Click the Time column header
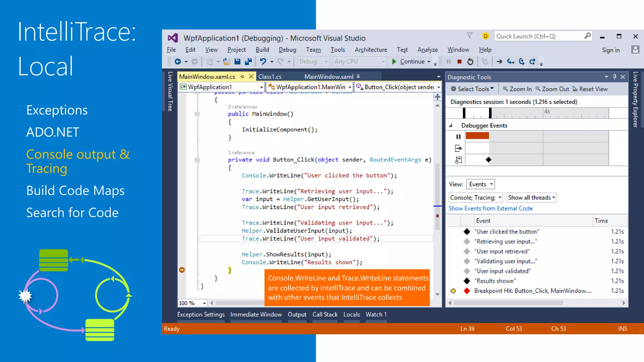Image resolution: width=644 pixels, height=362 pixels. click(x=609, y=221)
